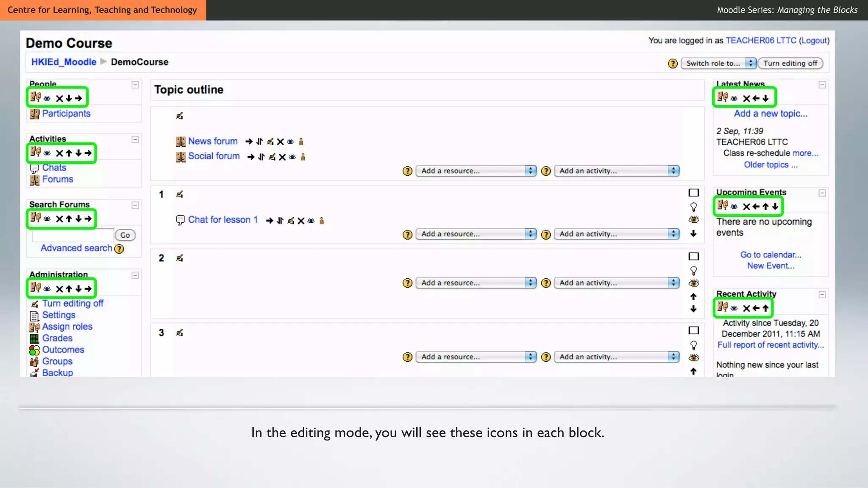Move Latest News block left
The width and height of the screenshot is (868, 488).
[756, 98]
